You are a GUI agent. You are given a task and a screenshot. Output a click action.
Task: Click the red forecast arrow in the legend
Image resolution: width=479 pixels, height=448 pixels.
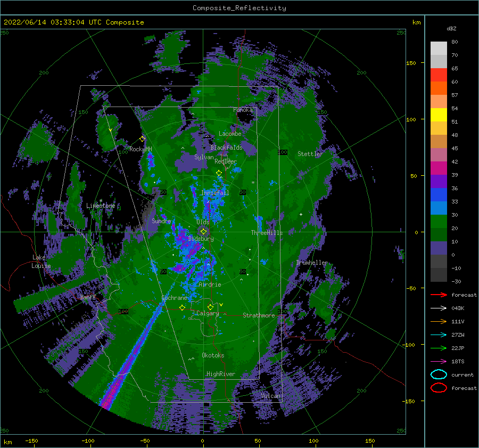439,295
